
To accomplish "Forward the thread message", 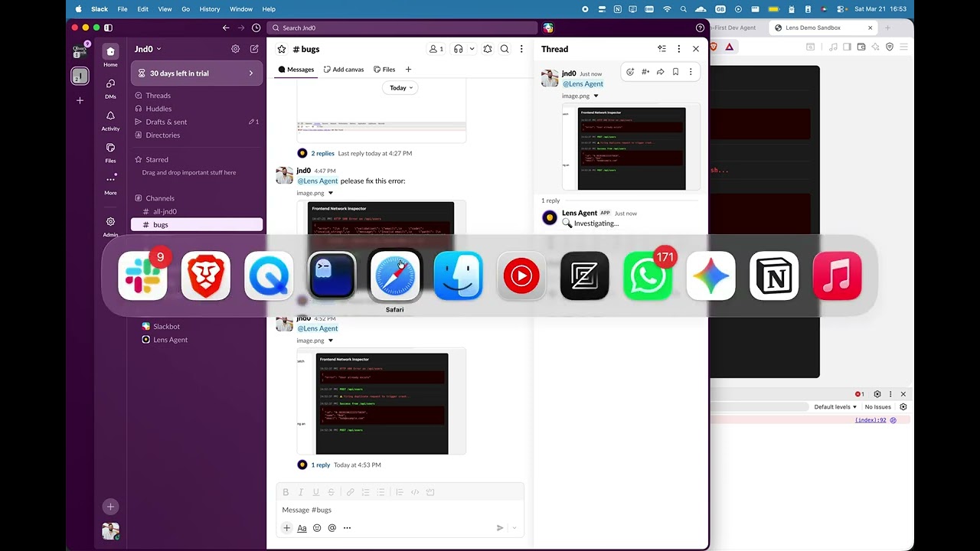I will (x=660, y=72).
